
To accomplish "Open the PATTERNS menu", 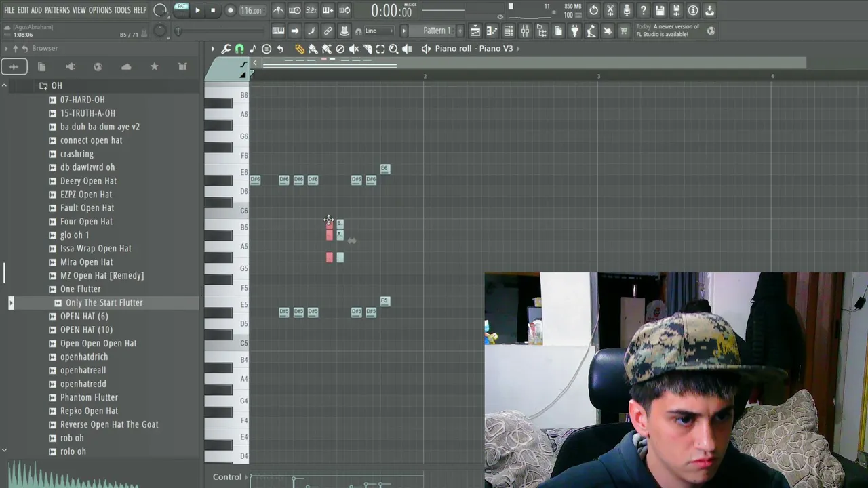I will coord(57,10).
